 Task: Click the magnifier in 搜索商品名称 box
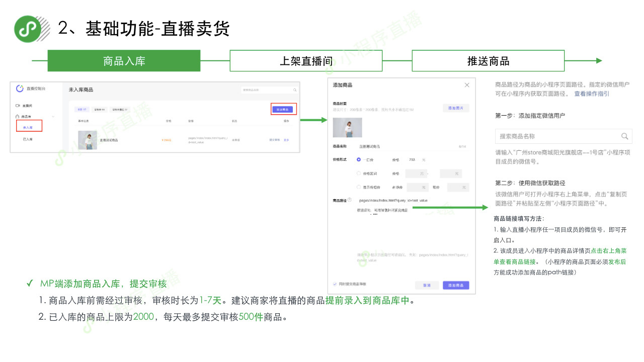pyautogui.click(x=625, y=136)
